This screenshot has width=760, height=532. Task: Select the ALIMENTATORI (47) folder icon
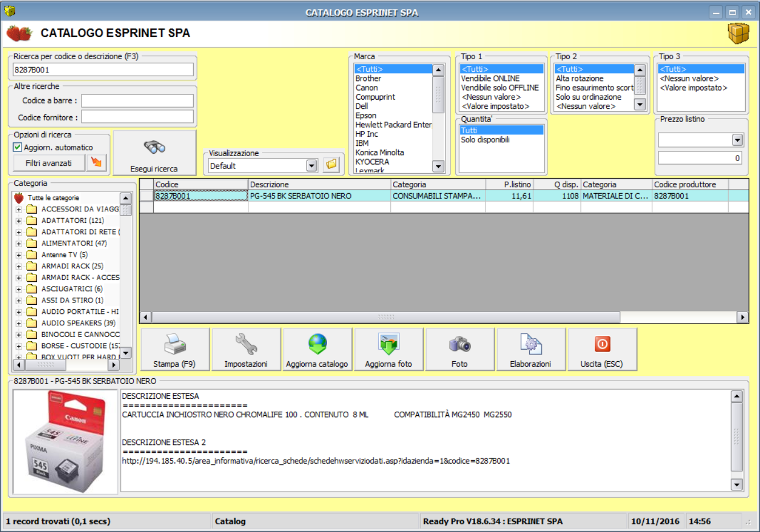click(x=32, y=243)
